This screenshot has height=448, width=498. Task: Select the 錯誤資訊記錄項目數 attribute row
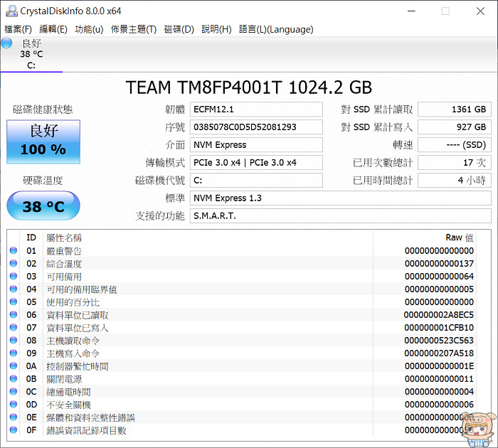pyautogui.click(x=242, y=430)
